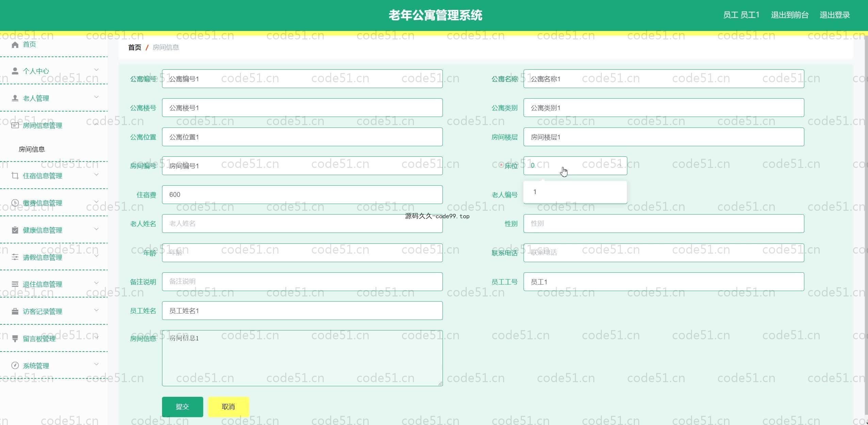868x425 pixels.
Task: Click the empty 联系电话 input field
Action: coord(664,253)
